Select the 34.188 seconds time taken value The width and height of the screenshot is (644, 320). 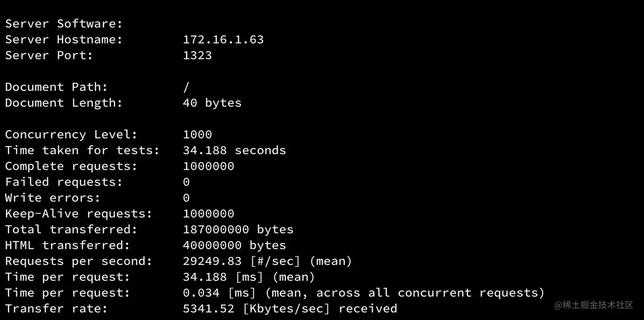pos(234,150)
